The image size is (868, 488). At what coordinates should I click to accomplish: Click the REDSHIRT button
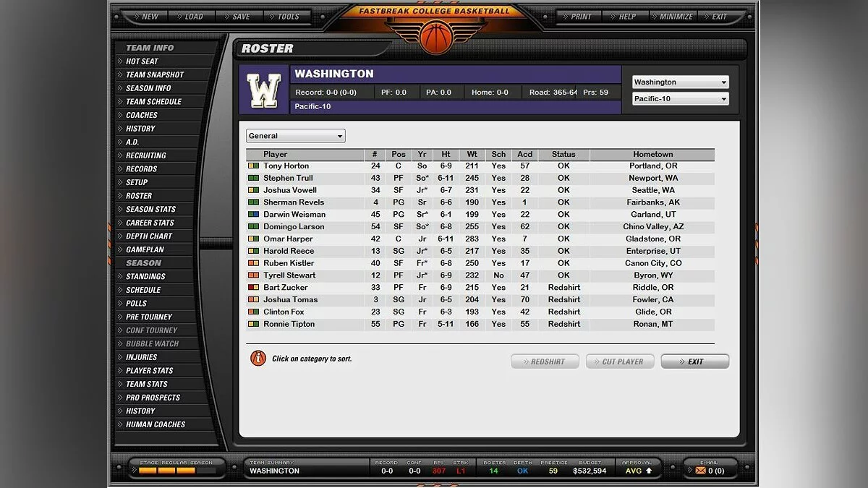coord(545,361)
